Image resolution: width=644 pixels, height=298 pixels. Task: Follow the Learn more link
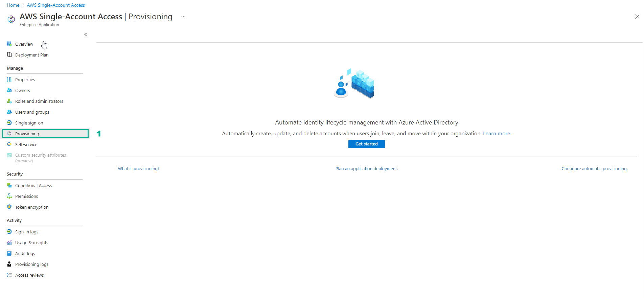click(x=497, y=134)
